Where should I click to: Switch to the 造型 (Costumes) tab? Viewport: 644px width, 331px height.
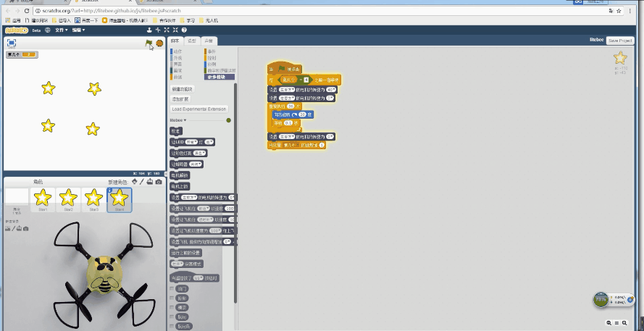[192, 41]
